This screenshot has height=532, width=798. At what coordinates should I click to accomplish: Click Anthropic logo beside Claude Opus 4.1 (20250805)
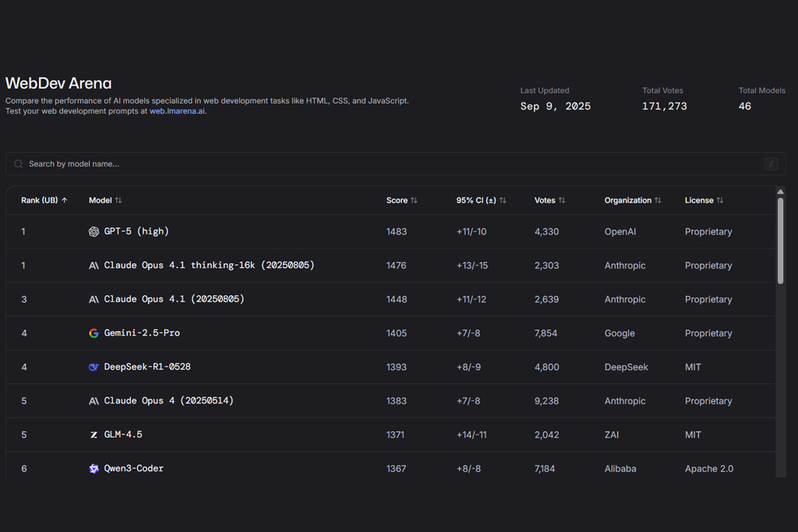pos(94,300)
